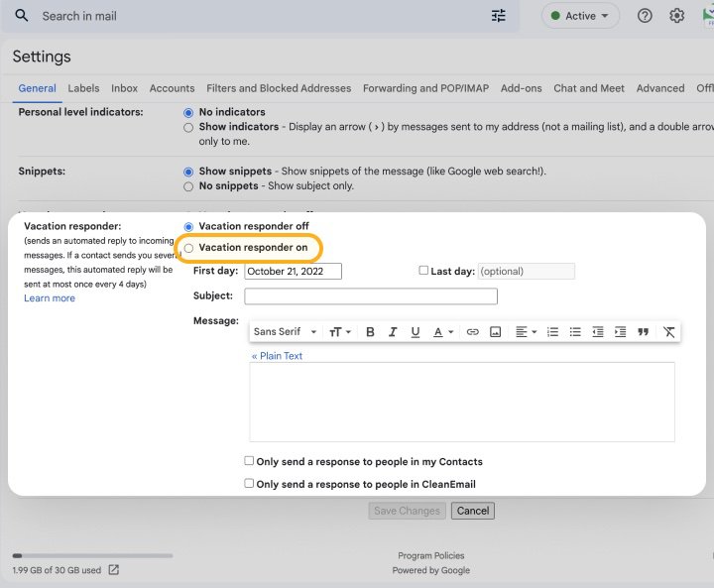This screenshot has height=588, width=714.
Task: Insert an image into the message
Action: [495, 332]
